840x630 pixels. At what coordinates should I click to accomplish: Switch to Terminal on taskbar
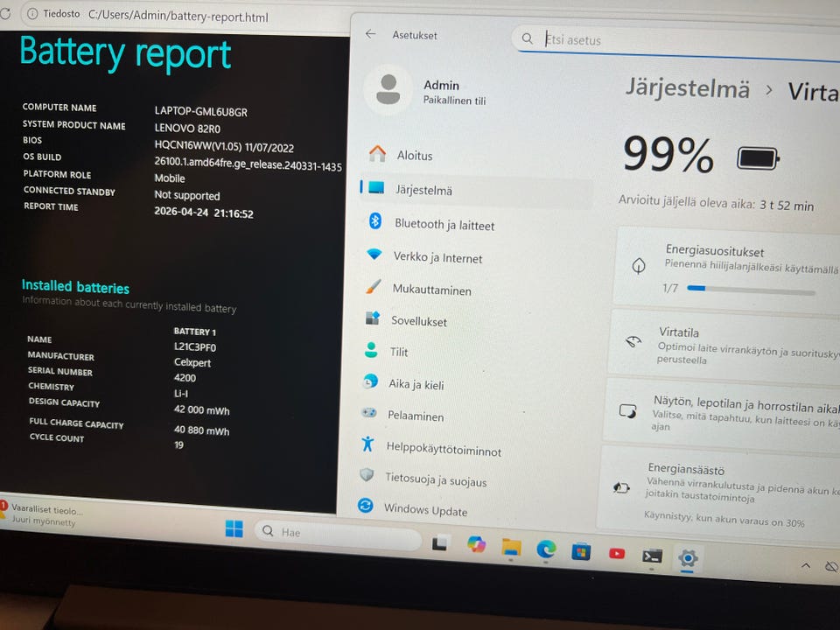652,556
